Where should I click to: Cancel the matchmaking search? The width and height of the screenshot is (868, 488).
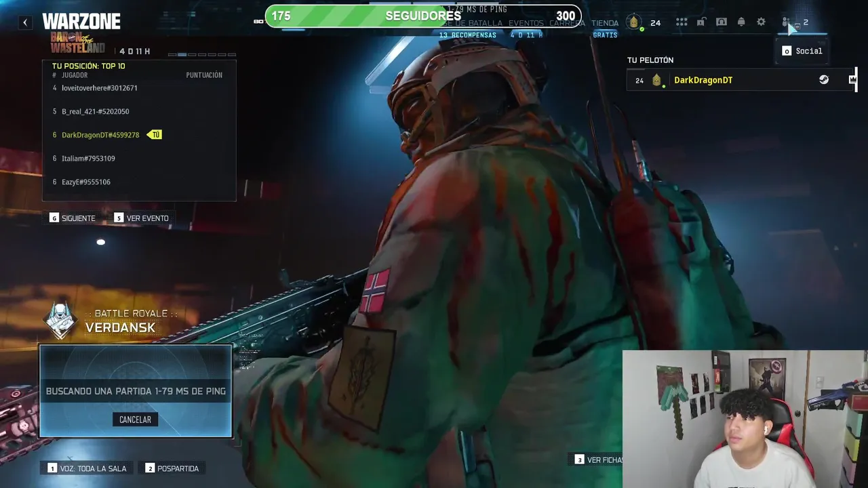tap(135, 420)
